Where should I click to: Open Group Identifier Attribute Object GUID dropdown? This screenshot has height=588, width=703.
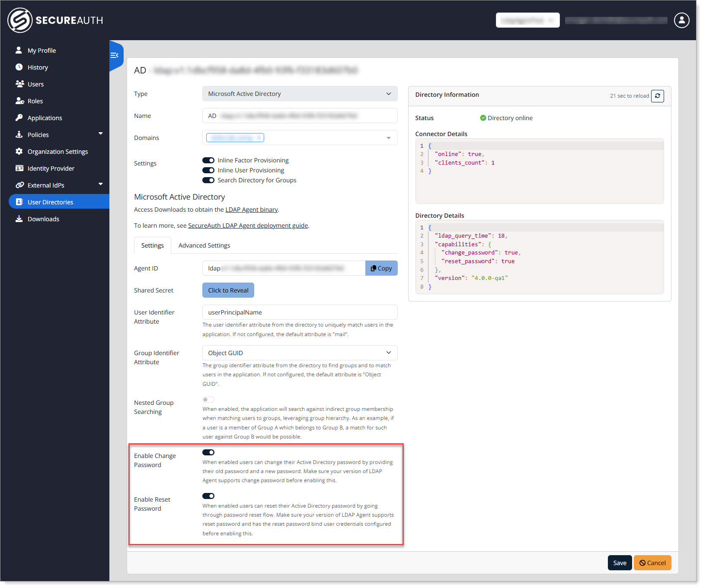coord(300,353)
